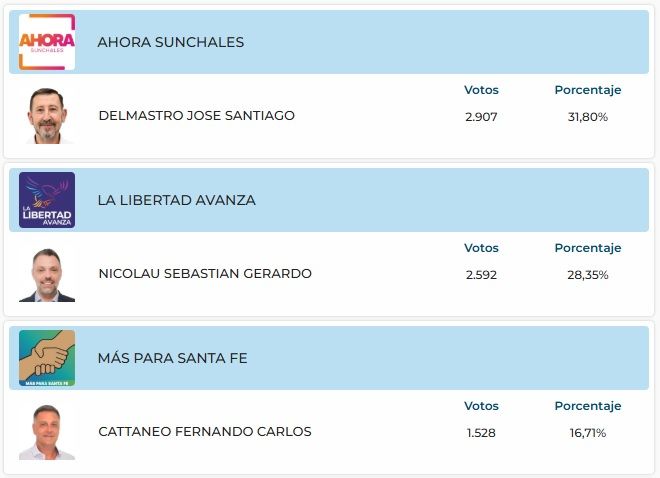Open Nicolau Sebastian Gerardo's candidate photo
The width and height of the screenshot is (660, 478).
[47, 274]
